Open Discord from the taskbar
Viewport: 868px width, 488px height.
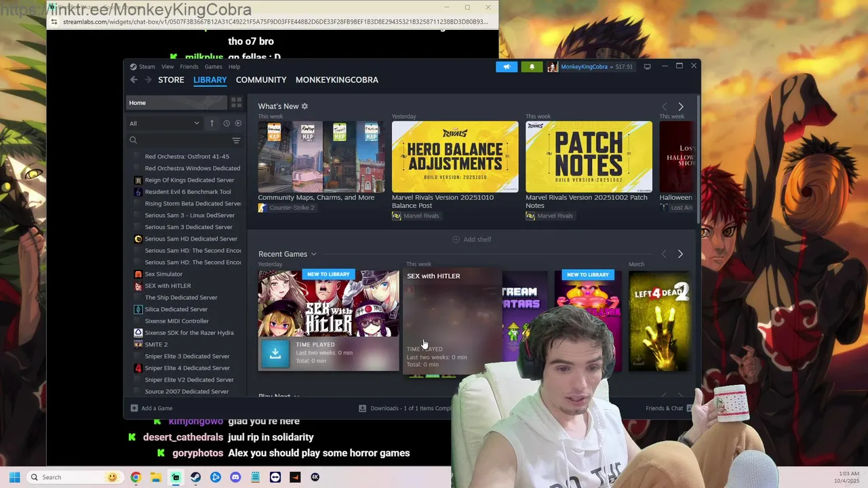[235, 477]
